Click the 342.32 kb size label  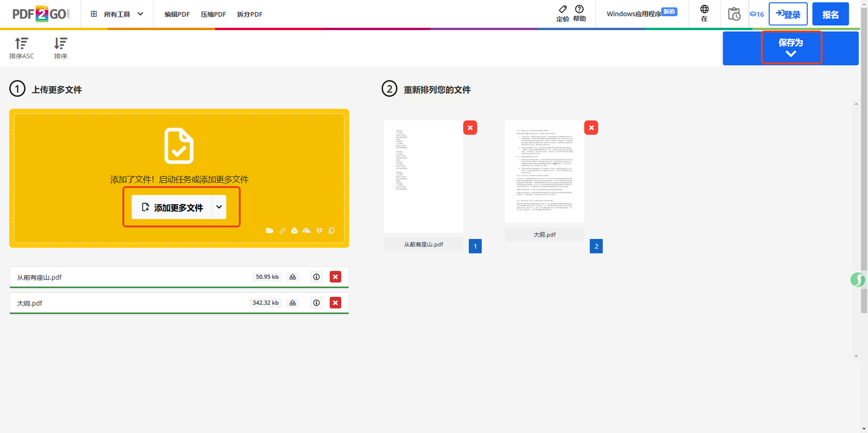(265, 303)
